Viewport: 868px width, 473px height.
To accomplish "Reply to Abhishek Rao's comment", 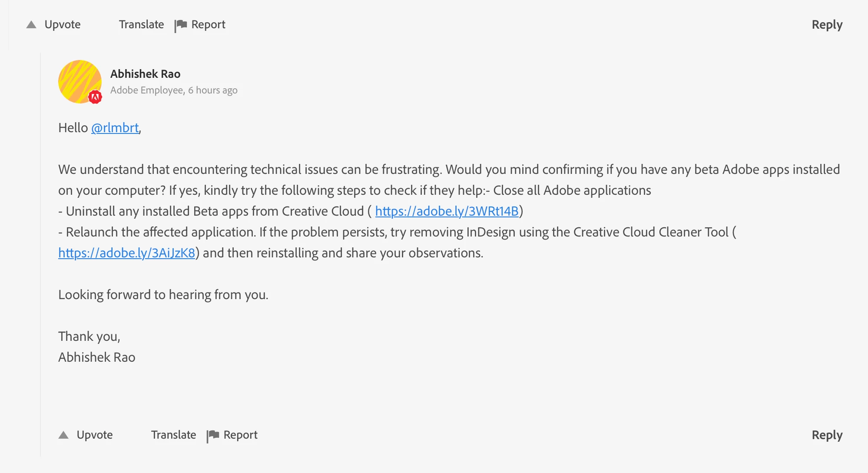I will click(827, 435).
